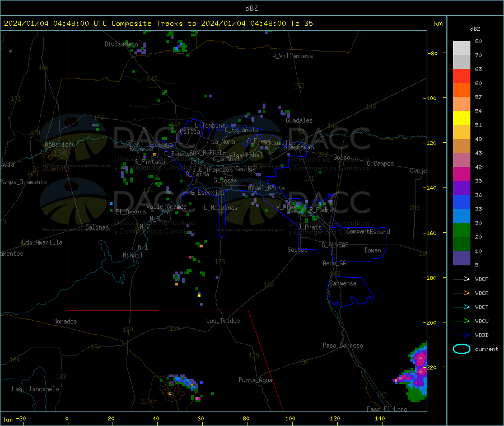Select the dotted yellow 51-54 dBZ swatch
This screenshot has height=426, width=504.
pyautogui.click(x=461, y=118)
